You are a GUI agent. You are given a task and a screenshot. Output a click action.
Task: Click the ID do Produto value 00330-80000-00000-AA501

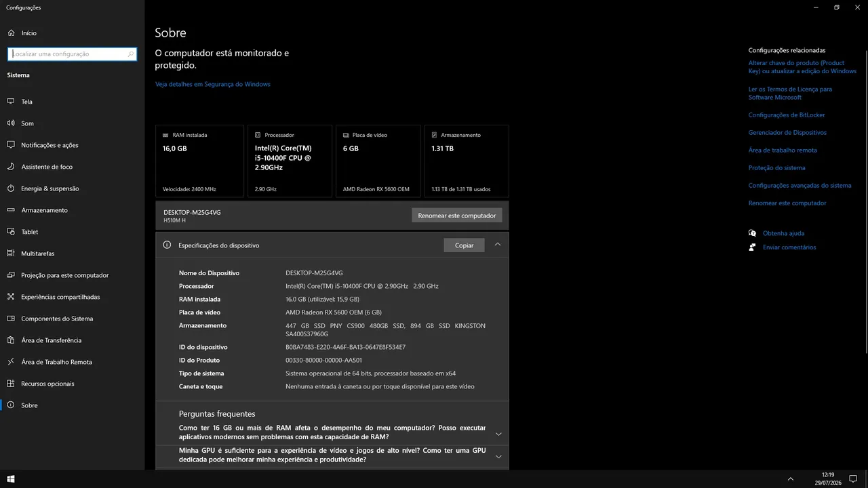click(x=324, y=361)
